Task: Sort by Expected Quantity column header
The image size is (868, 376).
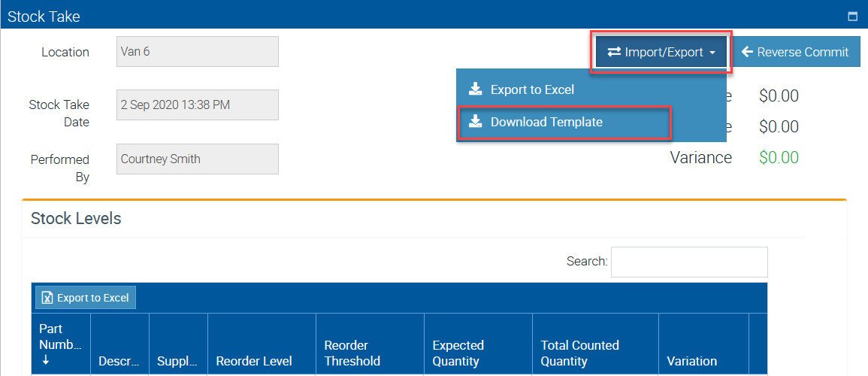Action: pos(458,353)
